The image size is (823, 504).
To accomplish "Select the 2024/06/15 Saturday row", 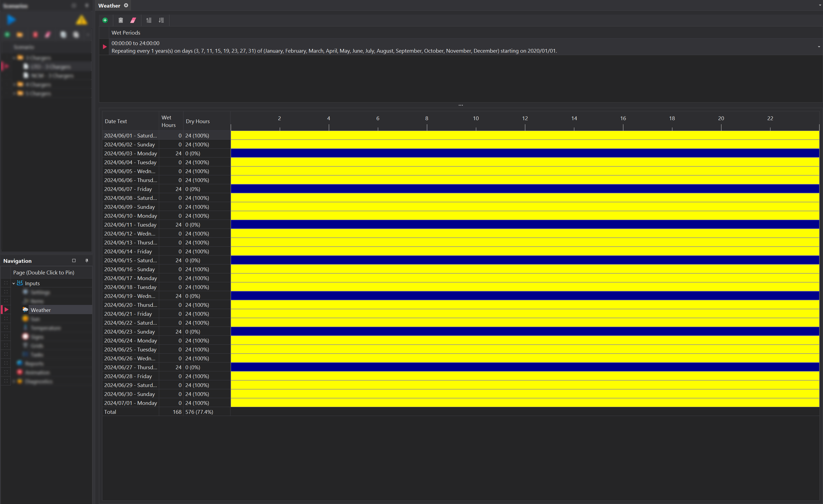I will 130,260.
